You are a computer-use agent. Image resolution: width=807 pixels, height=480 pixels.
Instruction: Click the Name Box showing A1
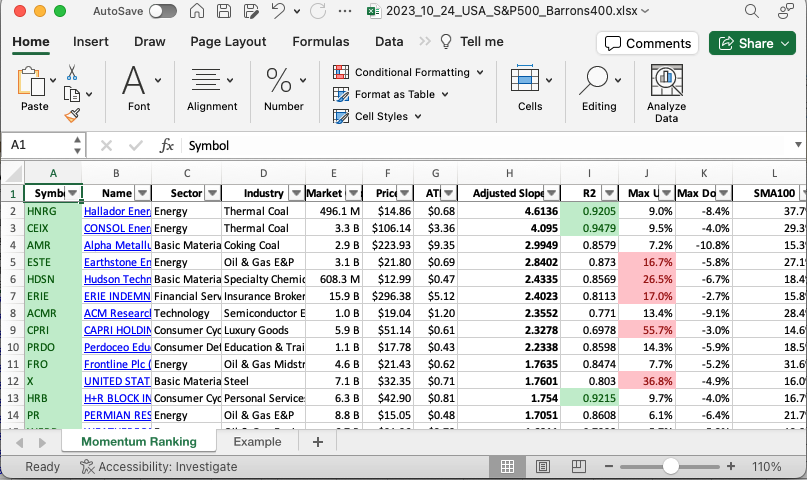pyautogui.click(x=40, y=145)
